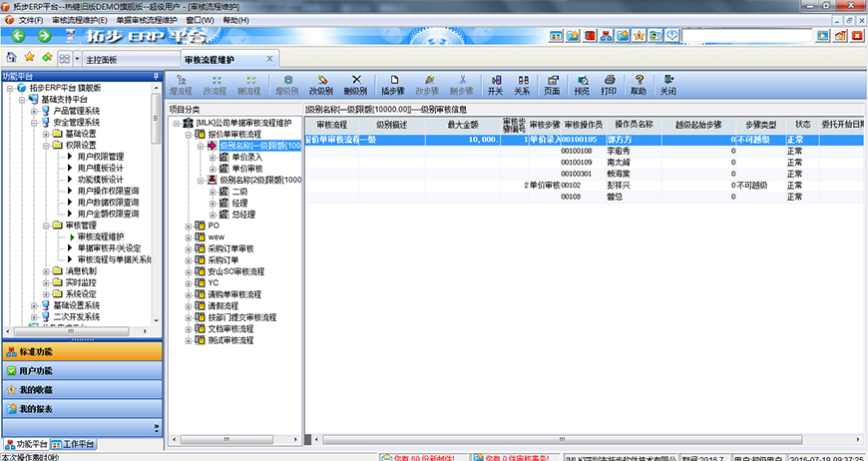Click the 插步骤 (insert step) toolbar icon

pos(392,84)
